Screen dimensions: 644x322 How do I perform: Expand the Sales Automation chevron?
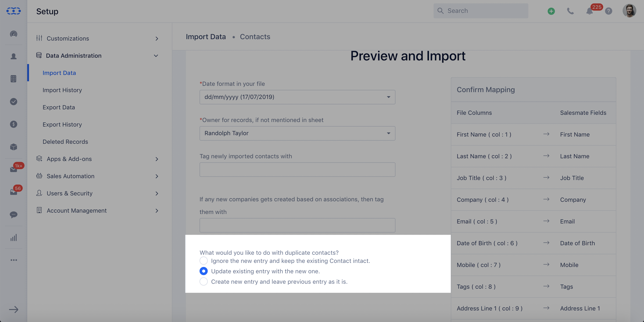157,176
